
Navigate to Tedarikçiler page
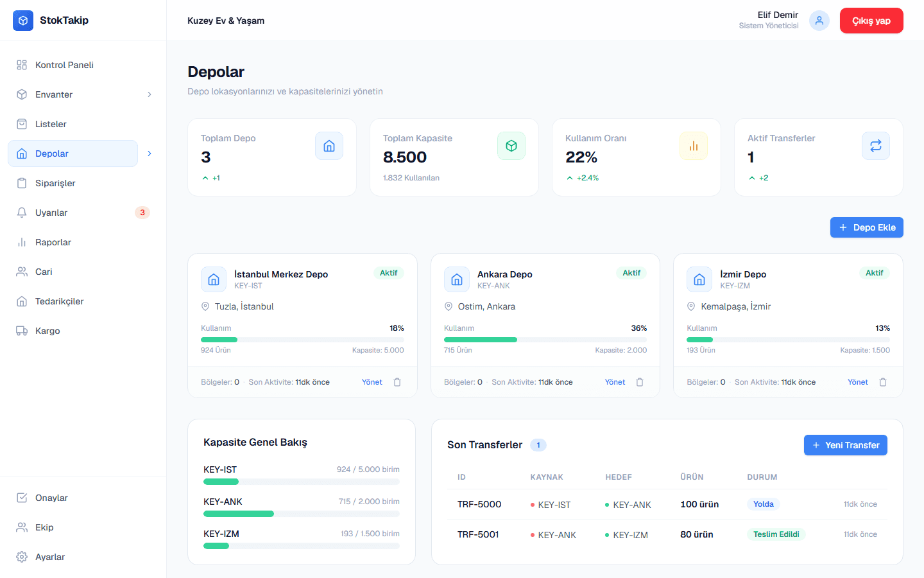coord(83,301)
